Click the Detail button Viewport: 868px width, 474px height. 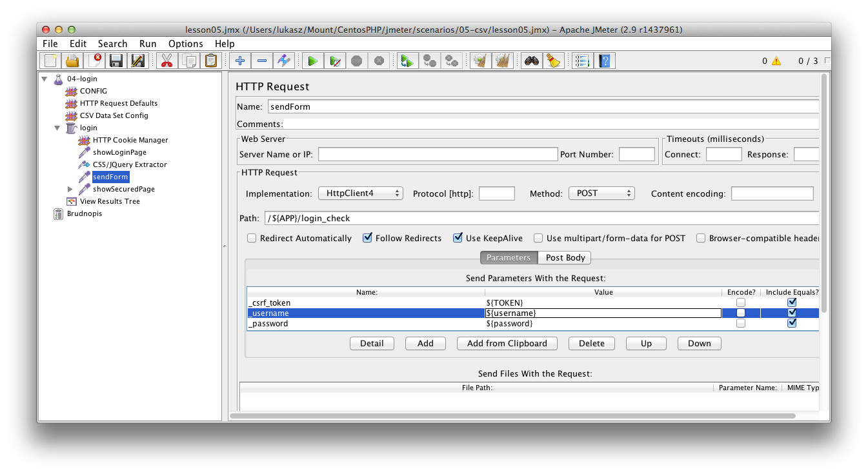pos(372,343)
